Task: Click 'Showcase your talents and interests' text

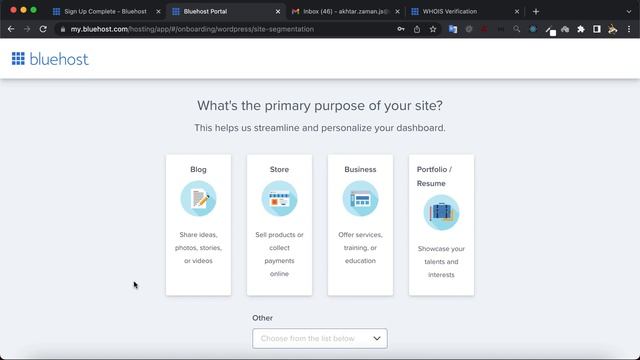Action: pyautogui.click(x=441, y=262)
